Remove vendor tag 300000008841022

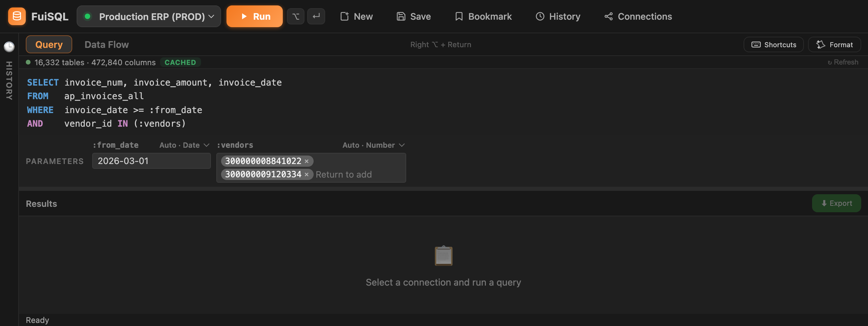coord(307,161)
